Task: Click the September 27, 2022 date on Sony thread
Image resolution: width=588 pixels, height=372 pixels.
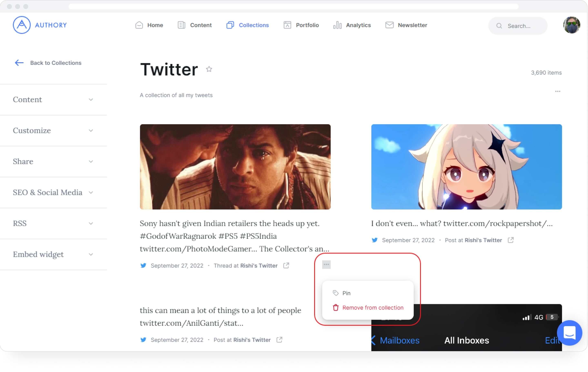Action: [177, 266]
